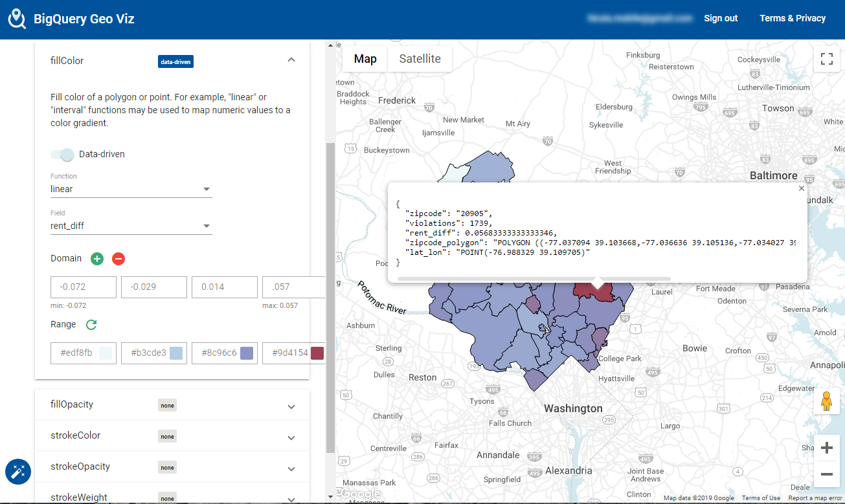Click the #9d4154 color swatch
845x504 pixels.
click(317, 353)
